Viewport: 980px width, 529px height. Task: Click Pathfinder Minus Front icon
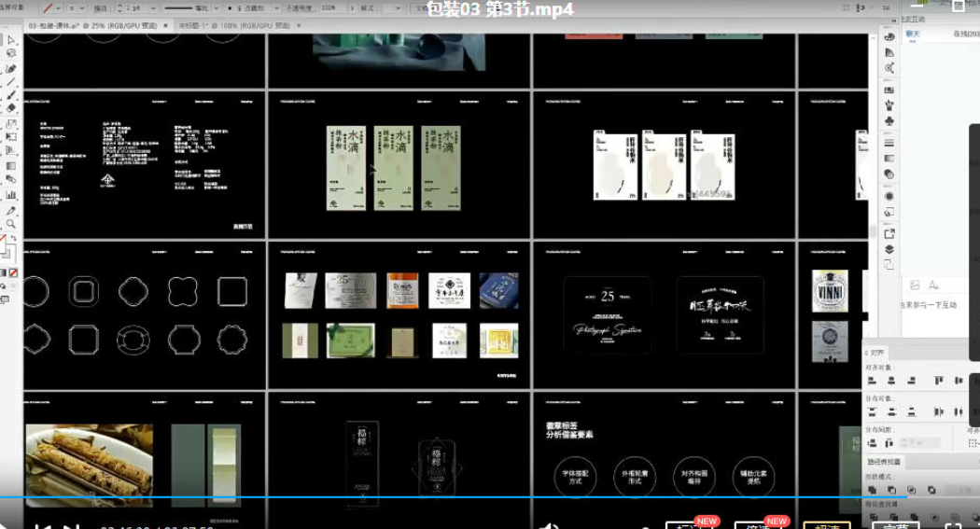coord(892,490)
